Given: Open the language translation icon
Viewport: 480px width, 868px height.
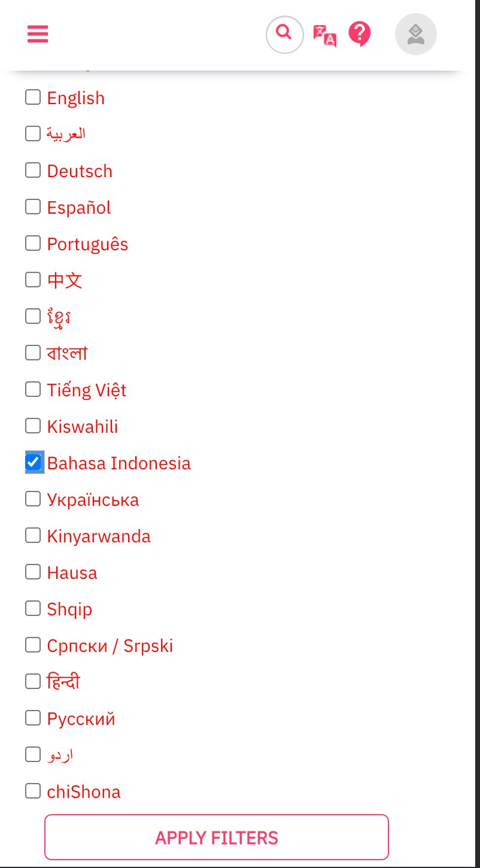Looking at the screenshot, I should point(325,35).
